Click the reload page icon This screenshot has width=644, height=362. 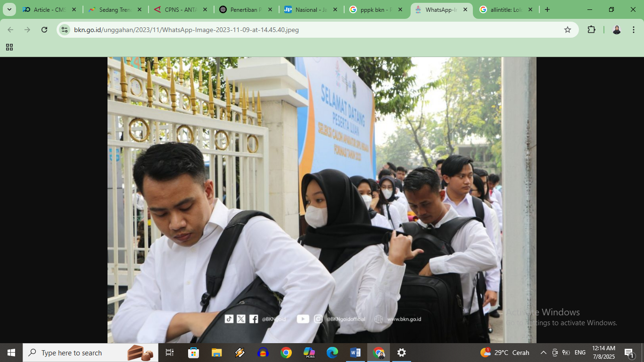[x=44, y=29]
